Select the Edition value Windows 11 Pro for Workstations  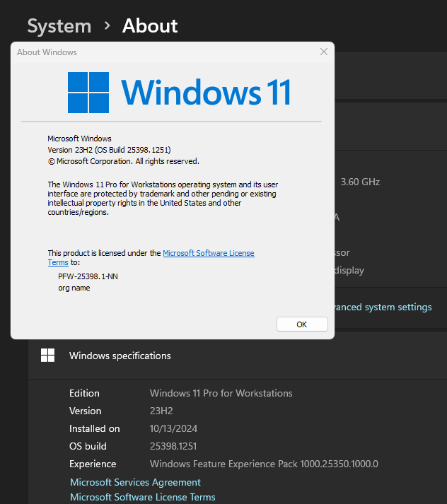221,393
